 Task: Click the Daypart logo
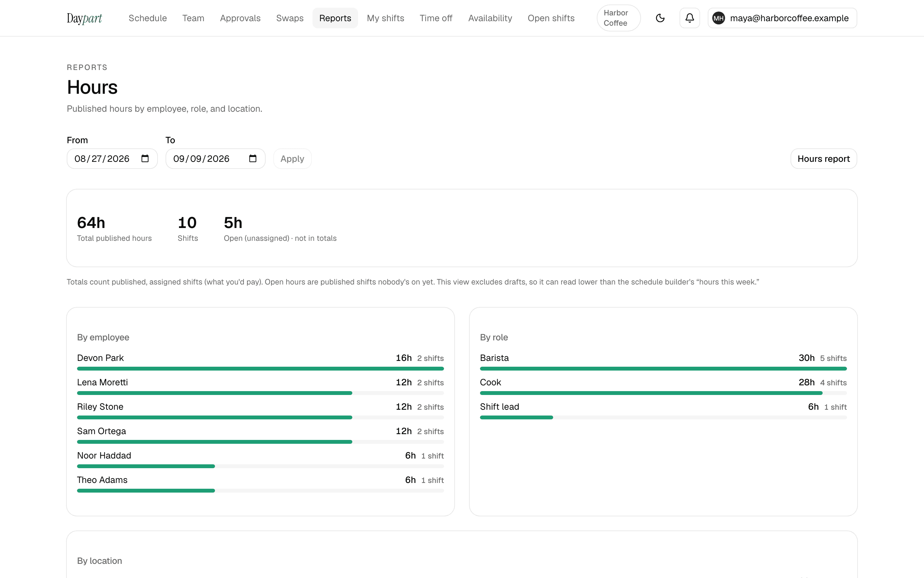(84, 18)
